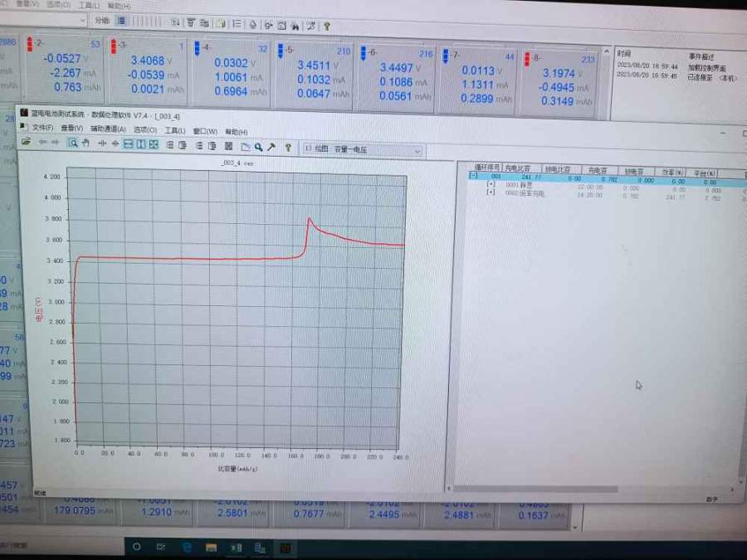This screenshot has width=747, height=560.
Task: Click the 效率(%) column header
Action: (x=672, y=171)
